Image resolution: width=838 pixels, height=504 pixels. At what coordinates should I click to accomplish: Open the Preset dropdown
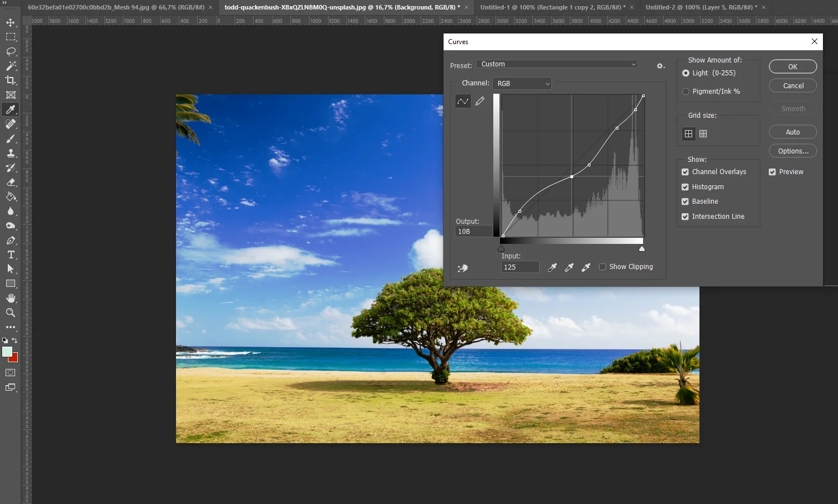click(x=557, y=64)
